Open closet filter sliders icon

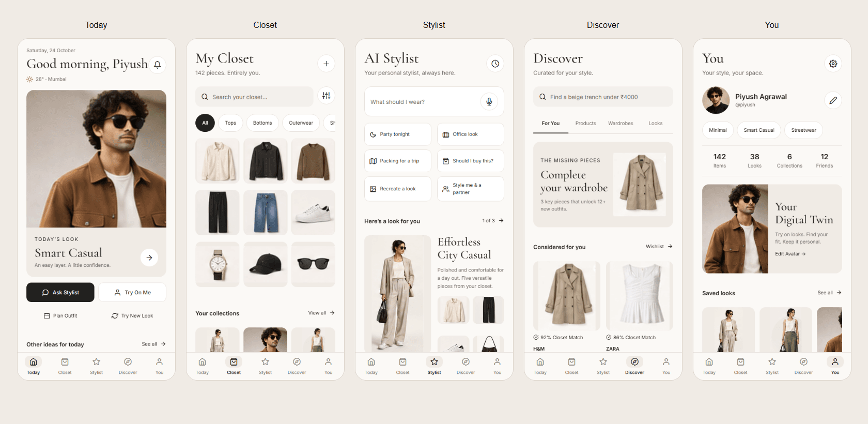coord(326,96)
